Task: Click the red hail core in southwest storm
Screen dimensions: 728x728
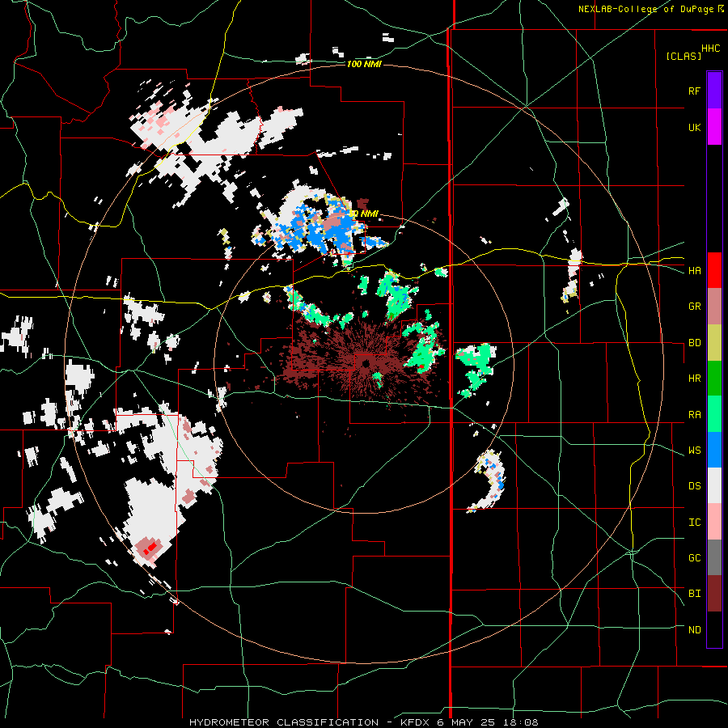Action: pos(150,548)
